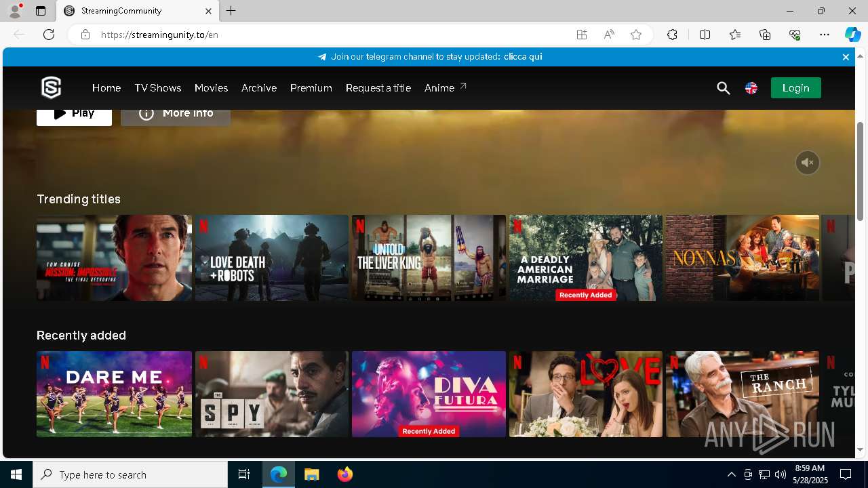Open the browser app available icon
The image size is (868, 488).
click(582, 35)
